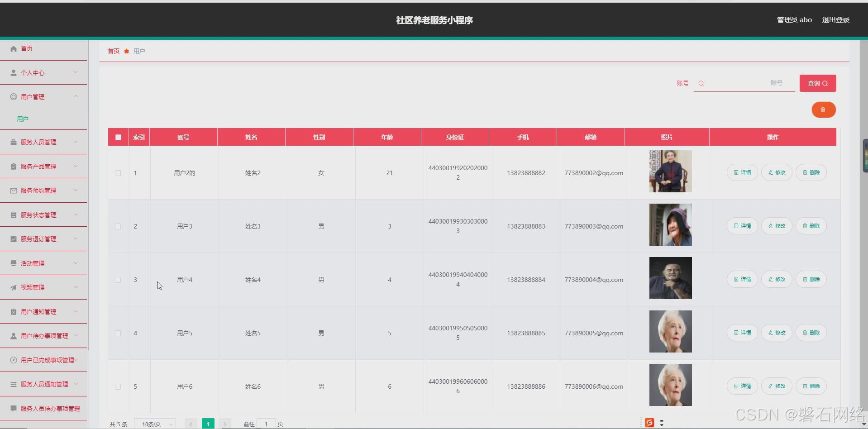The height and width of the screenshot is (429, 868).
Task: Click the 查询 search button
Action: (x=818, y=83)
